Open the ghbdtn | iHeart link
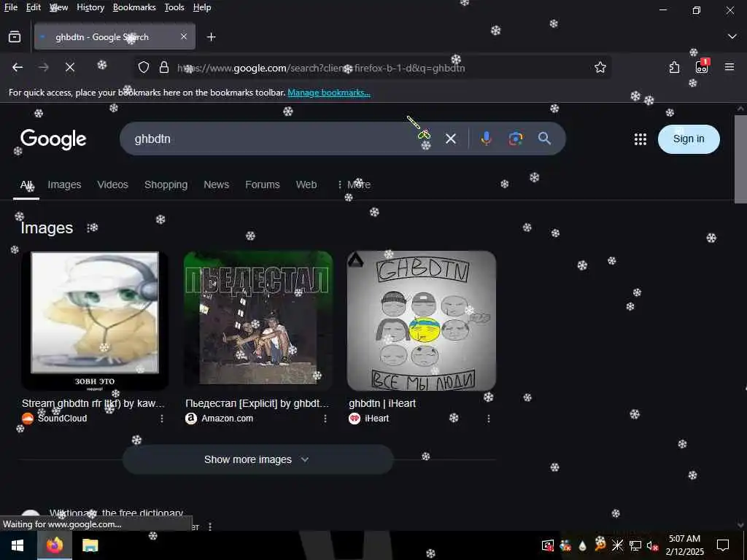The height and width of the screenshot is (560, 747). pyautogui.click(x=382, y=403)
